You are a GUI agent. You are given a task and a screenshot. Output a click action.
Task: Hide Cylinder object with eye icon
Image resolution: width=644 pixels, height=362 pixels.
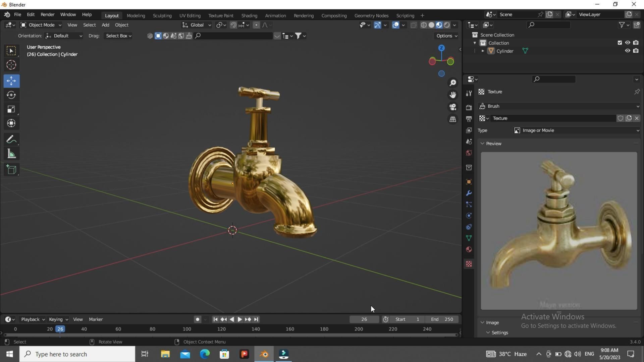coord(628,51)
